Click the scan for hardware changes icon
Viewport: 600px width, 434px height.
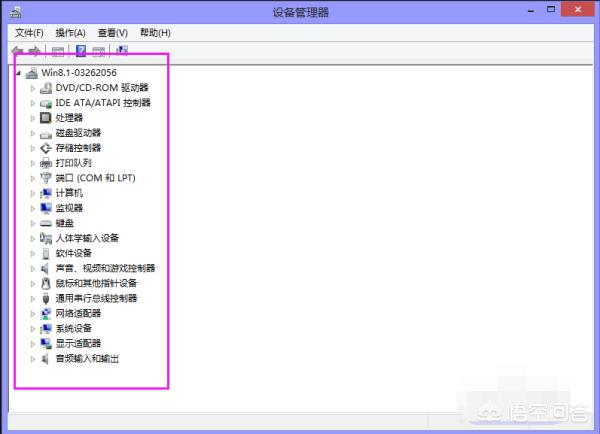tap(122, 51)
